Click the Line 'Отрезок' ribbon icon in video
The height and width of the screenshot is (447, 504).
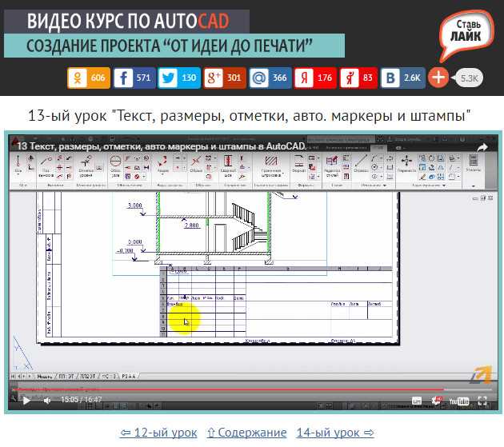click(x=361, y=164)
